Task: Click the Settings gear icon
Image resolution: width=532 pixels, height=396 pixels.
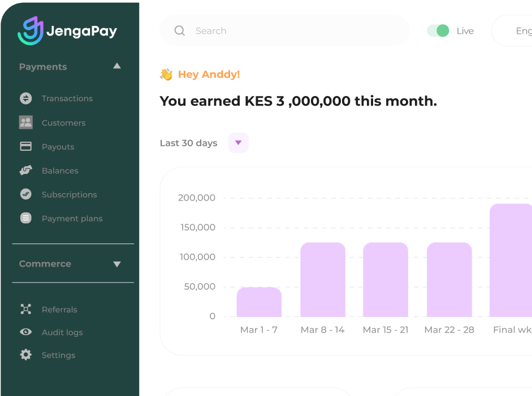Action: pyautogui.click(x=26, y=355)
